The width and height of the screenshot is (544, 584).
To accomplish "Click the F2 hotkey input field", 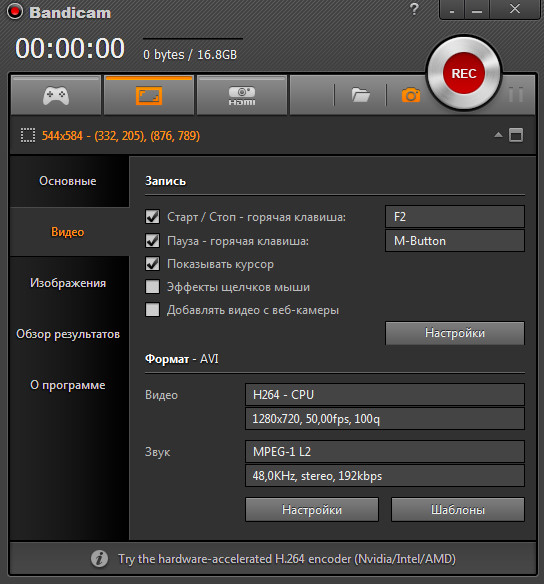I will (x=455, y=216).
